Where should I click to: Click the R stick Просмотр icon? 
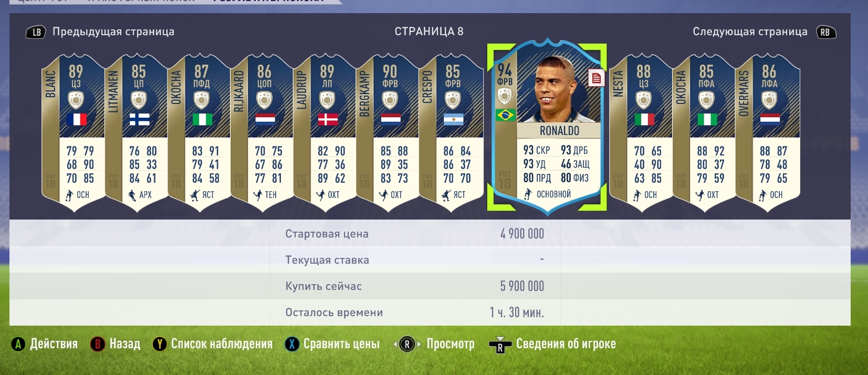point(407,345)
